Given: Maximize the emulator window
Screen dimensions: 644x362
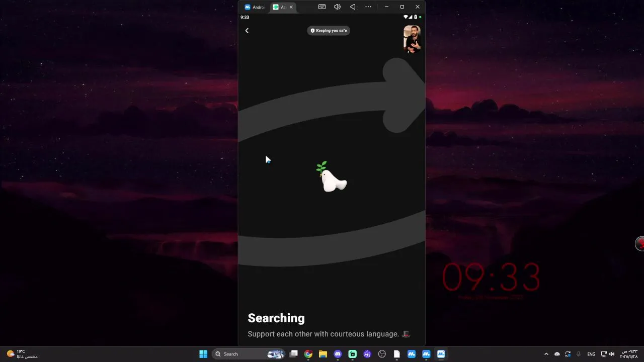Looking at the screenshot, I should pos(402,7).
